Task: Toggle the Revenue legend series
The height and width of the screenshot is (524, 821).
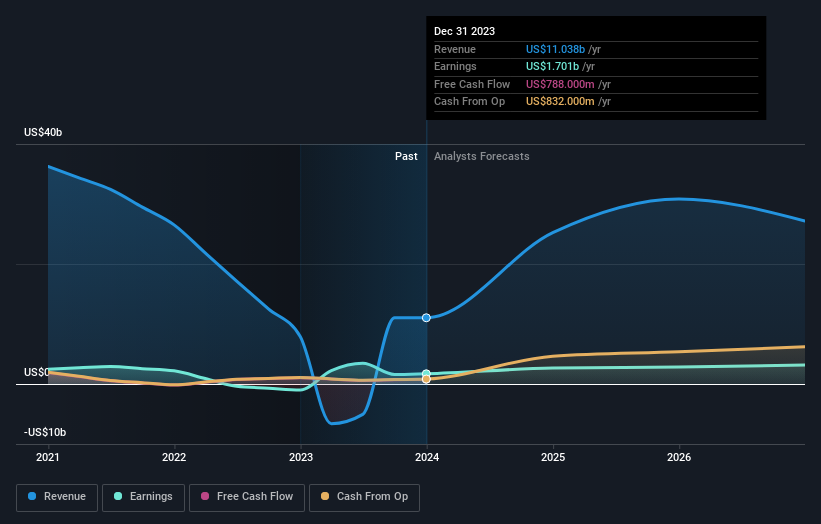Action: coord(57,497)
